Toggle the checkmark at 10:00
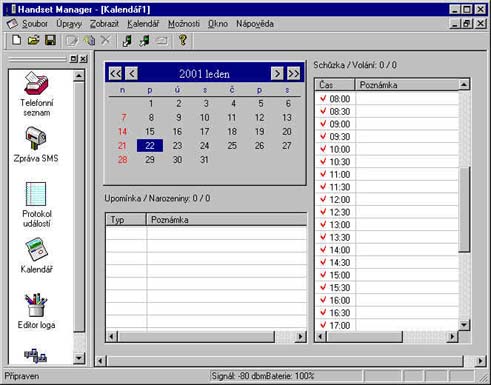This screenshot has width=491, height=385. [x=323, y=149]
